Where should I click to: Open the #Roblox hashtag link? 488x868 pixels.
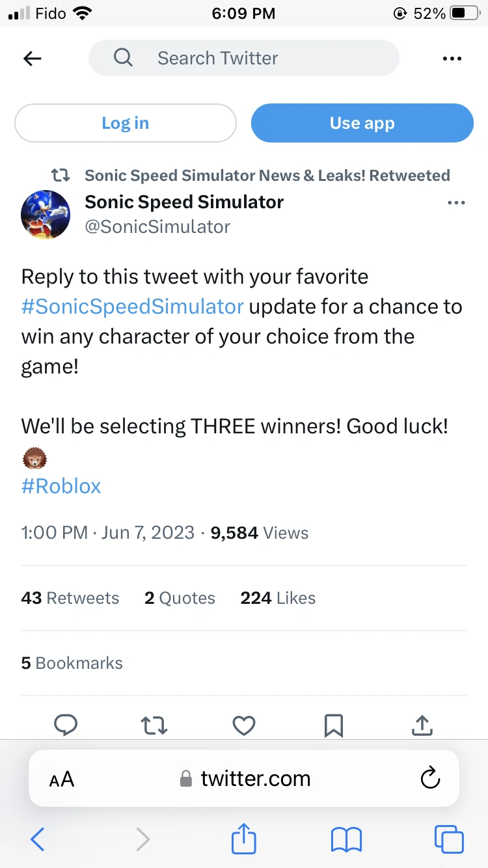tap(61, 486)
